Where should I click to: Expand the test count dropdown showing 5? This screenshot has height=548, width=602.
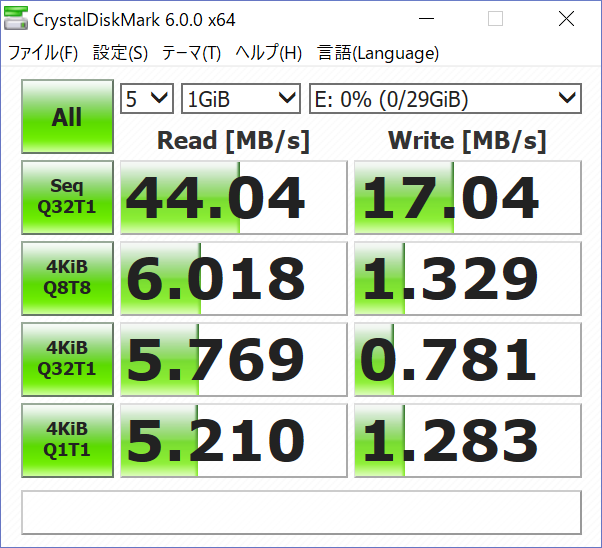(x=147, y=98)
